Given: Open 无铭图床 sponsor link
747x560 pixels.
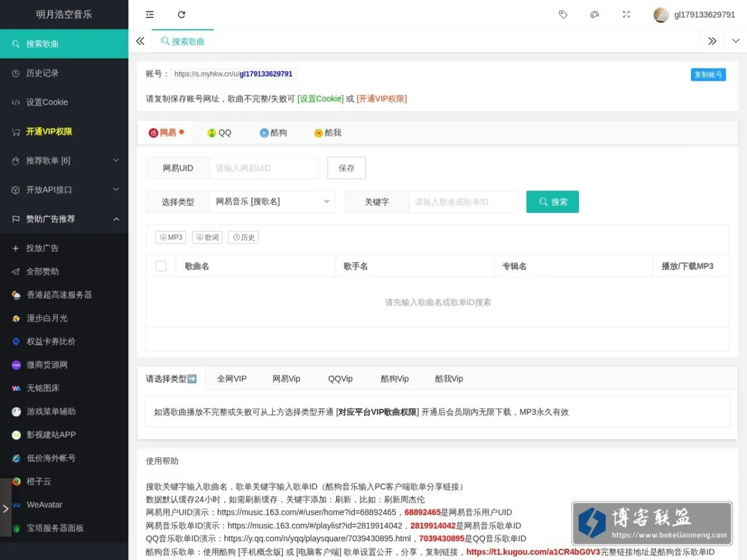Looking at the screenshot, I should tap(64, 388).
